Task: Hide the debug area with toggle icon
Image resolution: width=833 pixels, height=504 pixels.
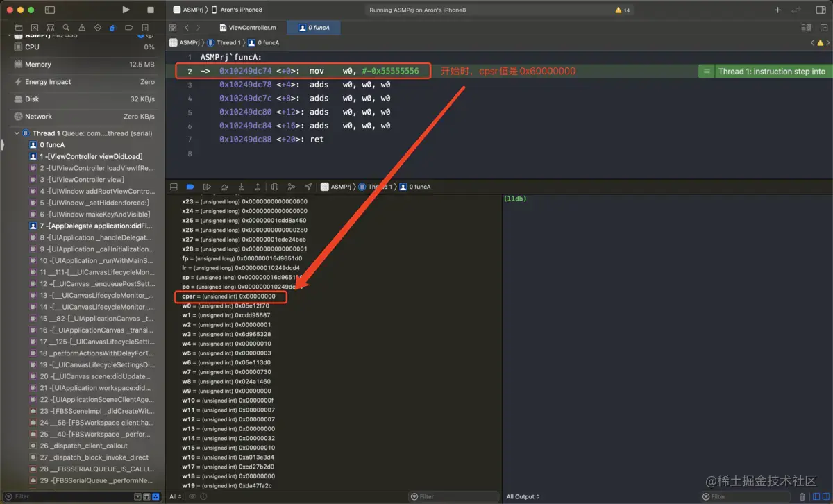Action: tap(174, 187)
